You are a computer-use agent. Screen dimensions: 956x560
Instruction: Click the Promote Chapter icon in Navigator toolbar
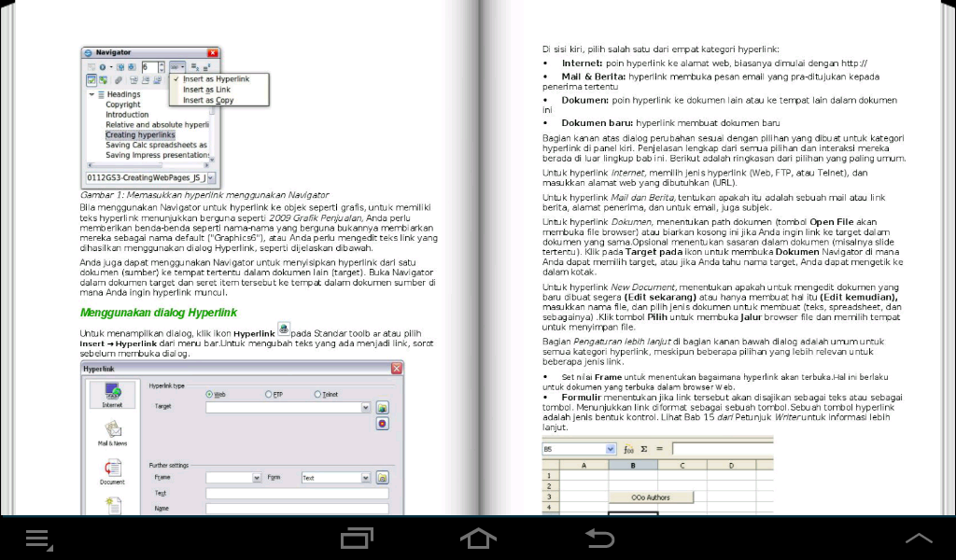click(194, 67)
